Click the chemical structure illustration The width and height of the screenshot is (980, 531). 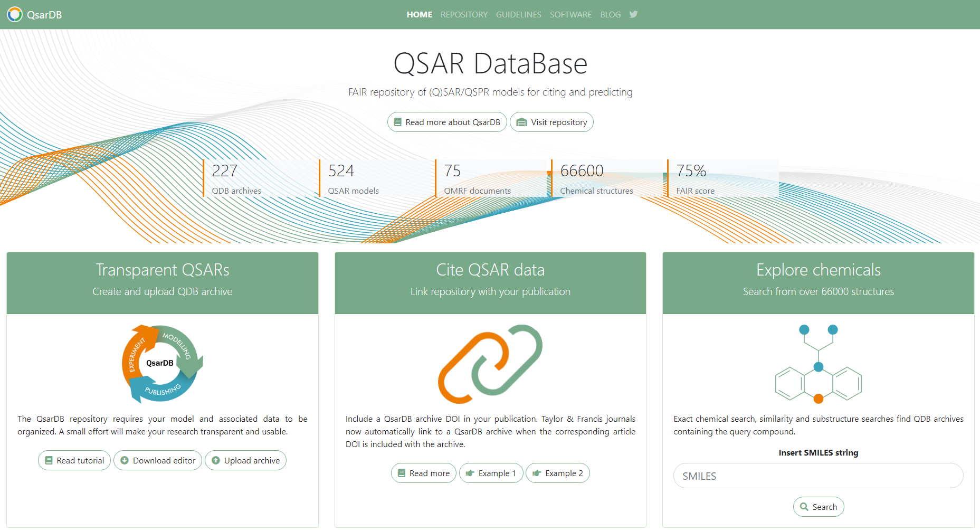(819, 364)
